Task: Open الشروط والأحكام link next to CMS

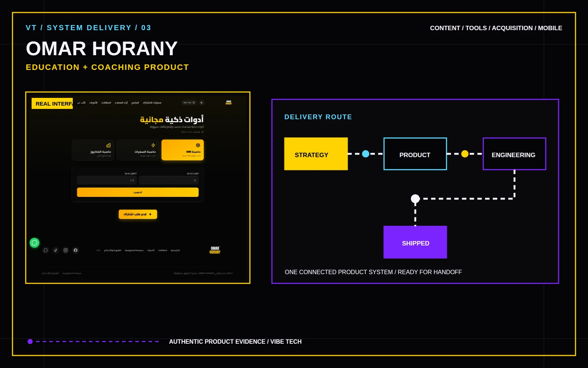Action: click(112, 250)
